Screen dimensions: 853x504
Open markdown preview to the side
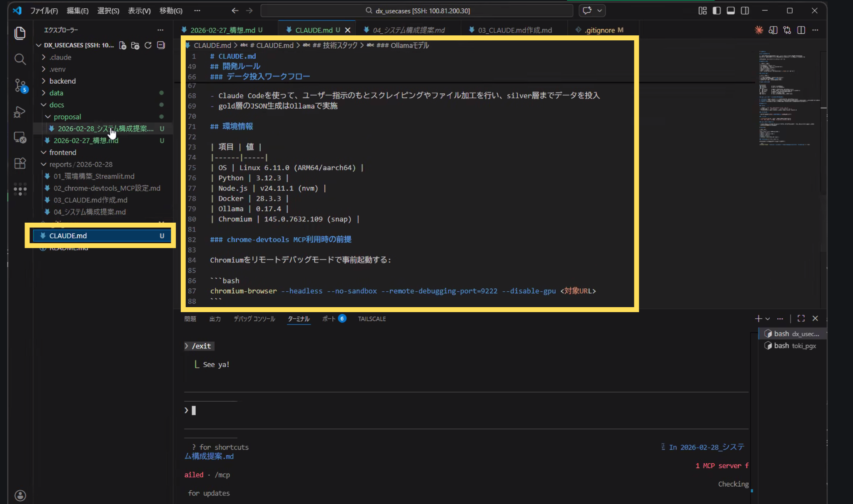(773, 30)
